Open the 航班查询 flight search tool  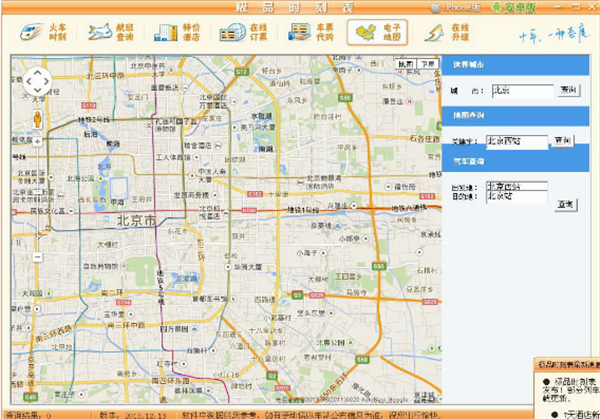[x=106, y=32]
